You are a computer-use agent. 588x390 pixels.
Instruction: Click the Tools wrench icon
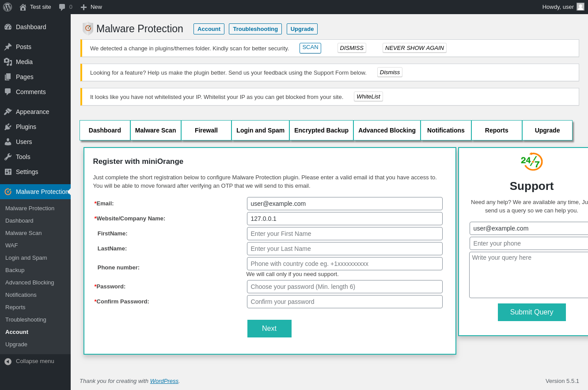pyautogui.click(x=8, y=157)
